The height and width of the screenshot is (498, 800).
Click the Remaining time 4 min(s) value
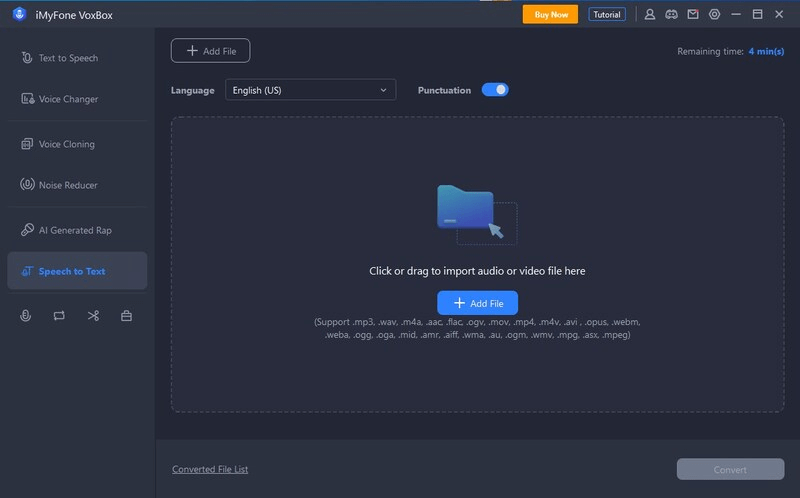766,51
